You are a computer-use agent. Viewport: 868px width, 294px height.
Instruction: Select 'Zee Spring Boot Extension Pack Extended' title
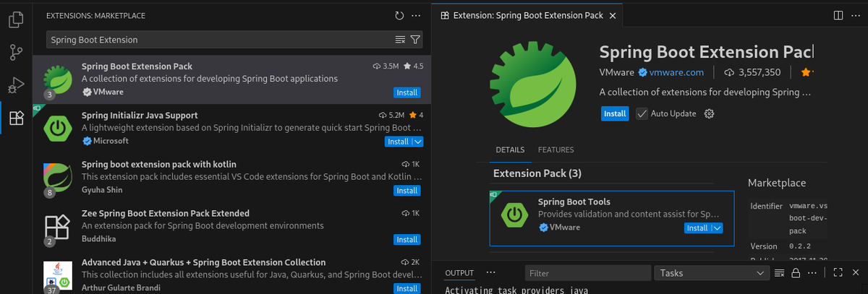pyautogui.click(x=166, y=213)
